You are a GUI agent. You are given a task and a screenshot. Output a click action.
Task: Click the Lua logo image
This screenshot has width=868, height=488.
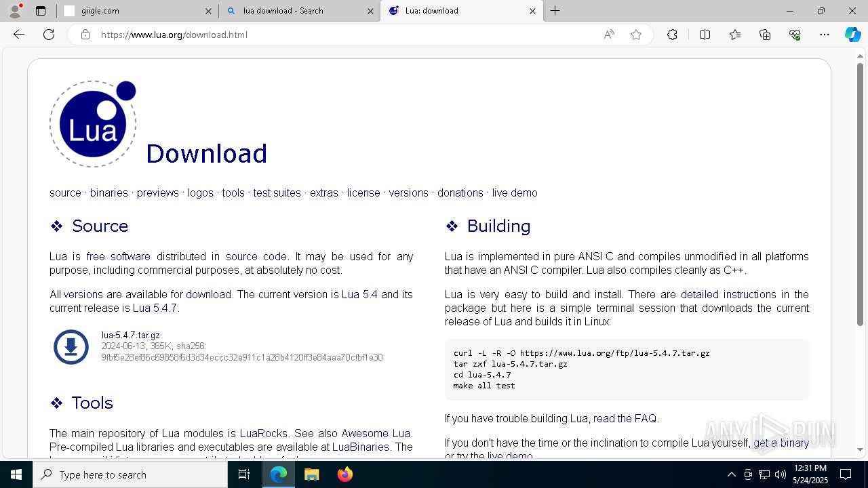(x=93, y=123)
